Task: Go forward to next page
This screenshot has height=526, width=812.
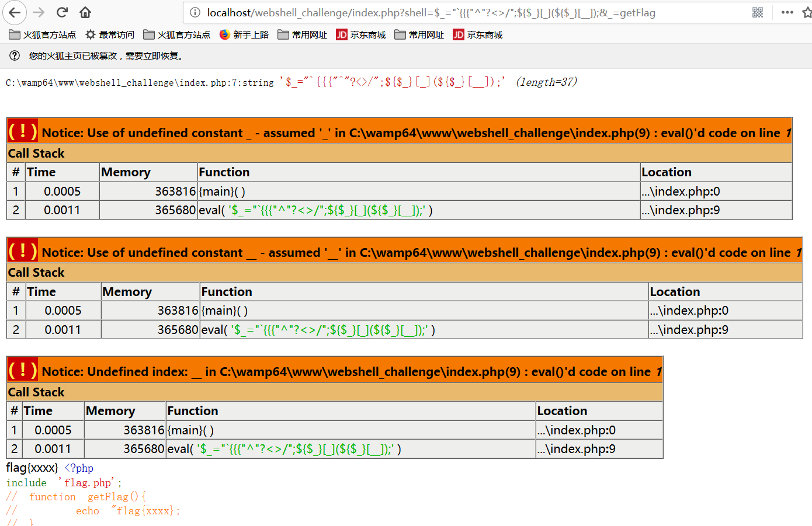Action: pos(39,12)
